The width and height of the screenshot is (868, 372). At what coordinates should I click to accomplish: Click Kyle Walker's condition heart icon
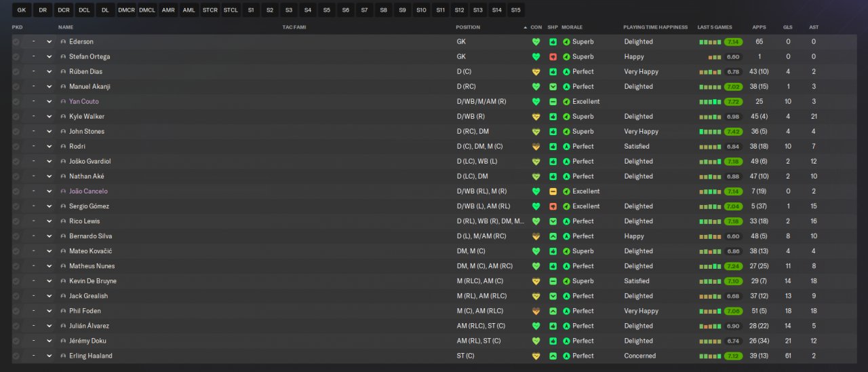coord(536,116)
